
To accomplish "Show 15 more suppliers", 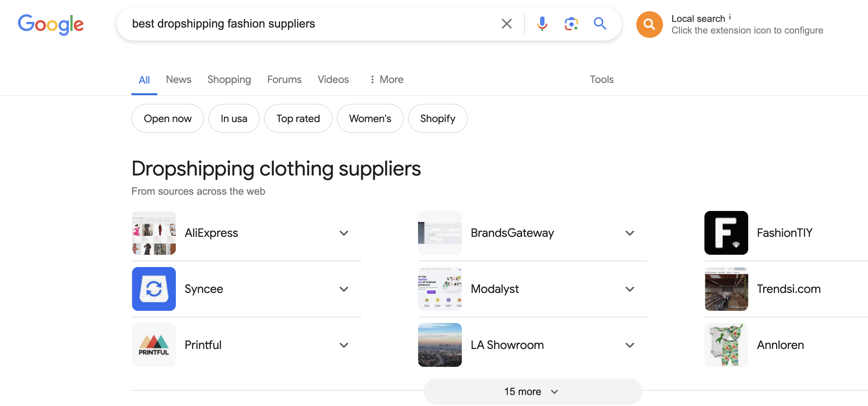I will click(533, 391).
